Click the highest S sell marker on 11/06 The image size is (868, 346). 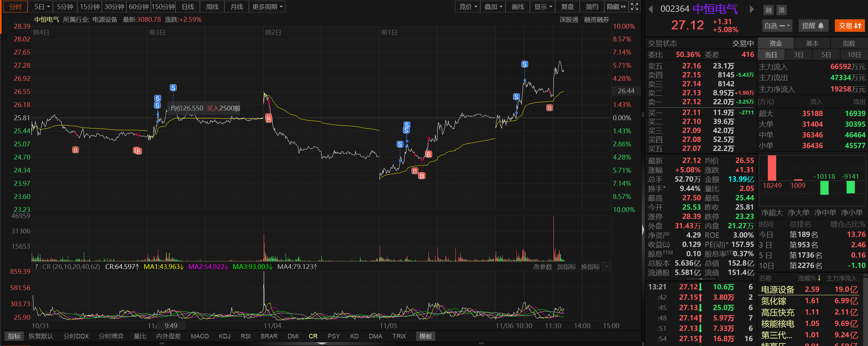point(524,64)
